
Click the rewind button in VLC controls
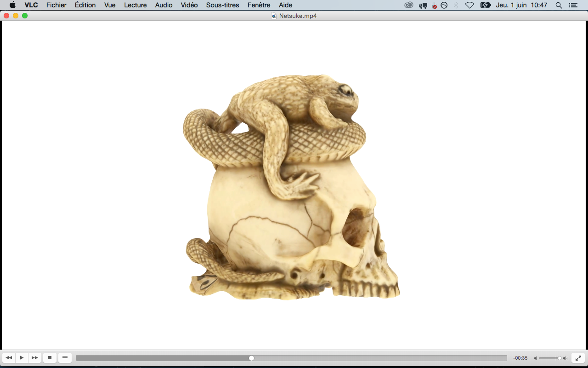pos(9,358)
